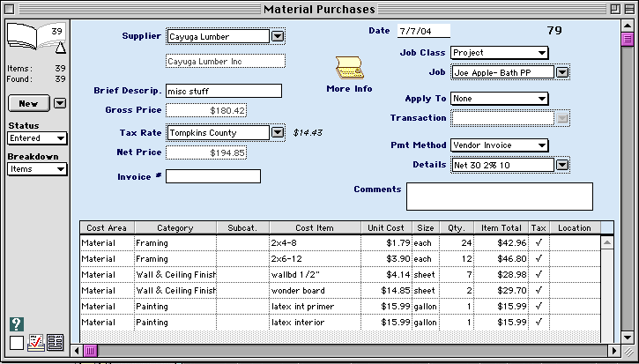Screen dimensions: 639x364
Task: Click the checklist form icon with red checkmark
Action: 35,343
